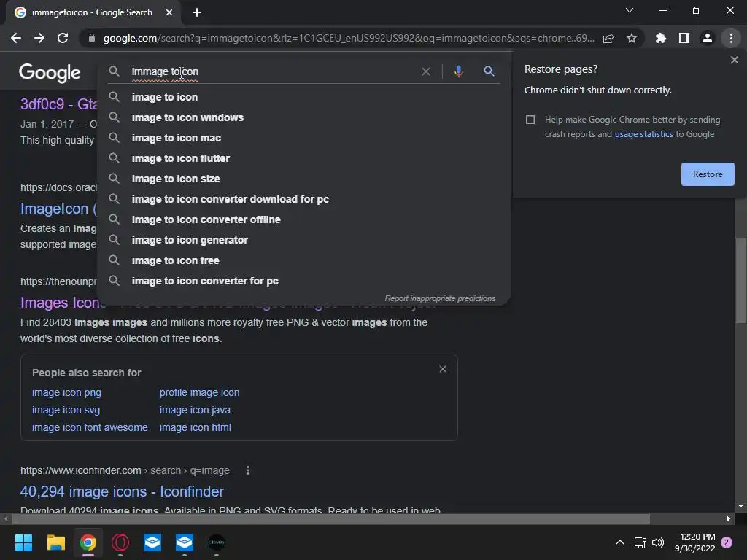Choose suggestion "image to icon flutter"
747x560 pixels.
(303, 158)
